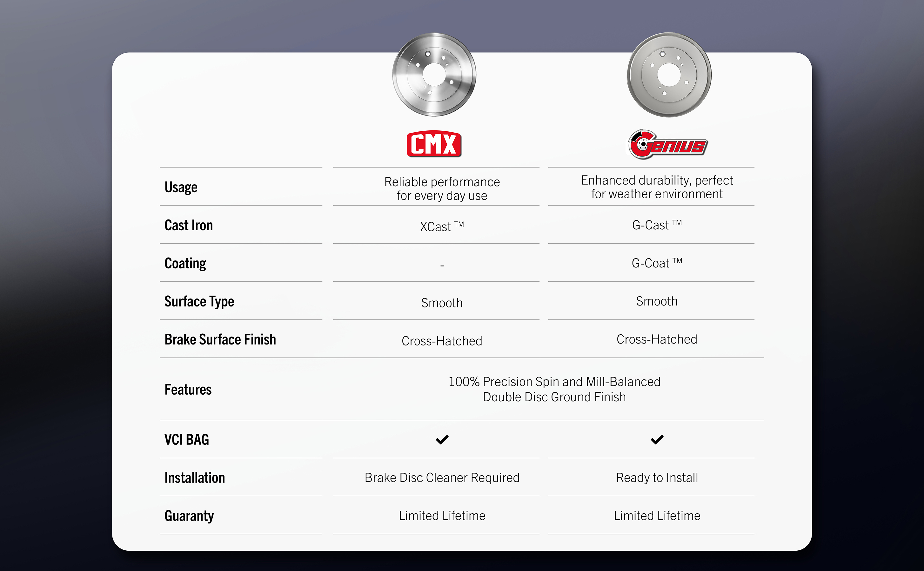
Task: Click the Usage row label
Action: click(181, 187)
